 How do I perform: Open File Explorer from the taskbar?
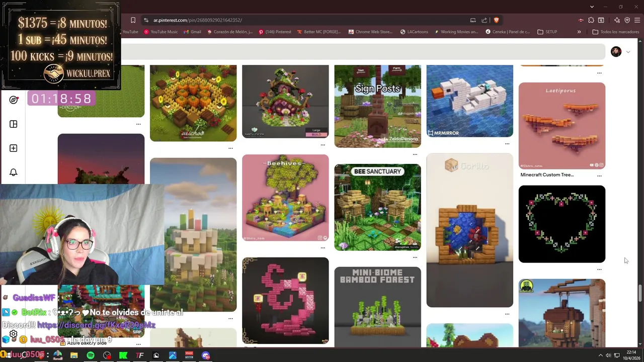click(x=74, y=355)
